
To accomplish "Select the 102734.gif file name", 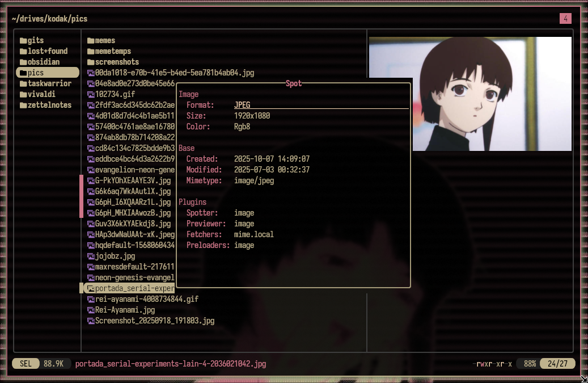I will (115, 94).
